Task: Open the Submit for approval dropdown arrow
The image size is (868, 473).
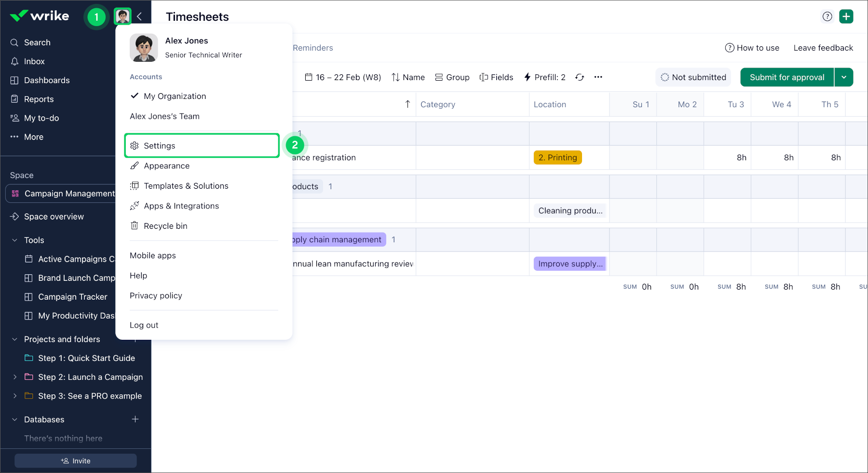Action: tap(844, 77)
